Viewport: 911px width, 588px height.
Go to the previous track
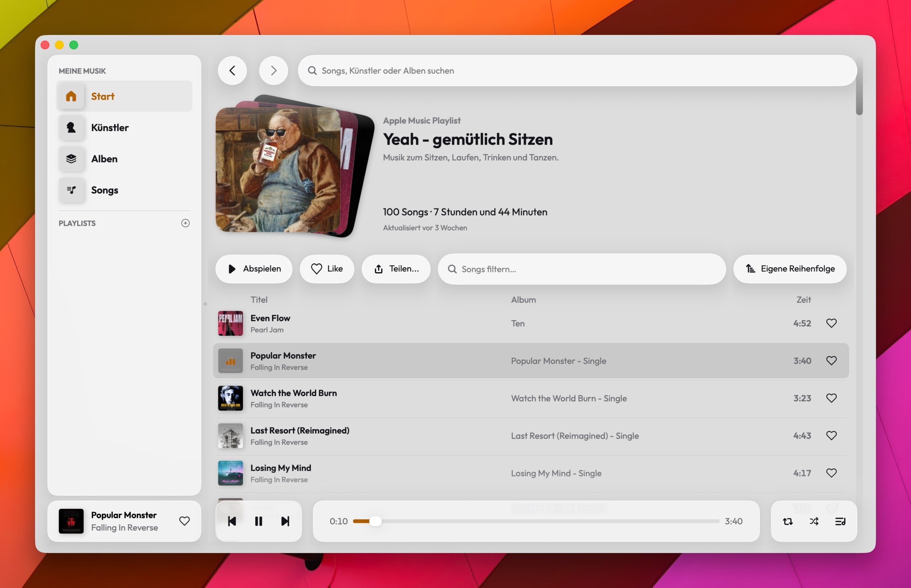click(x=232, y=521)
